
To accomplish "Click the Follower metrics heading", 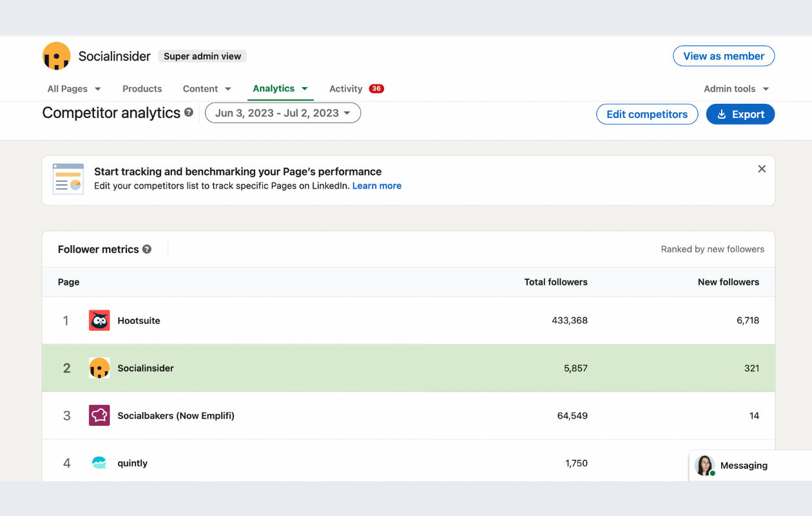I will pos(99,249).
